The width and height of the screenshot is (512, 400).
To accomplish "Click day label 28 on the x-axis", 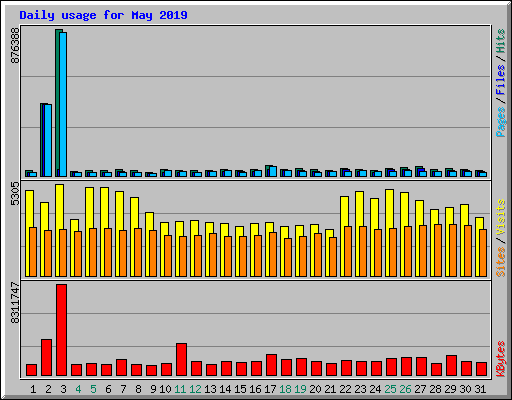I will click(x=435, y=389).
